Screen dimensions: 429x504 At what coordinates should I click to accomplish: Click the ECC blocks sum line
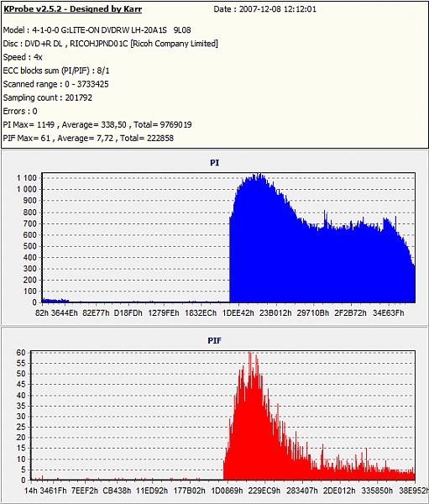pos(56,71)
